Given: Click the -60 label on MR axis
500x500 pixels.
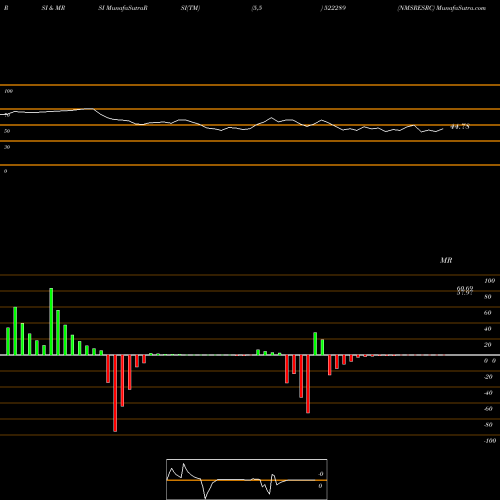Looking at the screenshot, I should (x=488, y=409).
